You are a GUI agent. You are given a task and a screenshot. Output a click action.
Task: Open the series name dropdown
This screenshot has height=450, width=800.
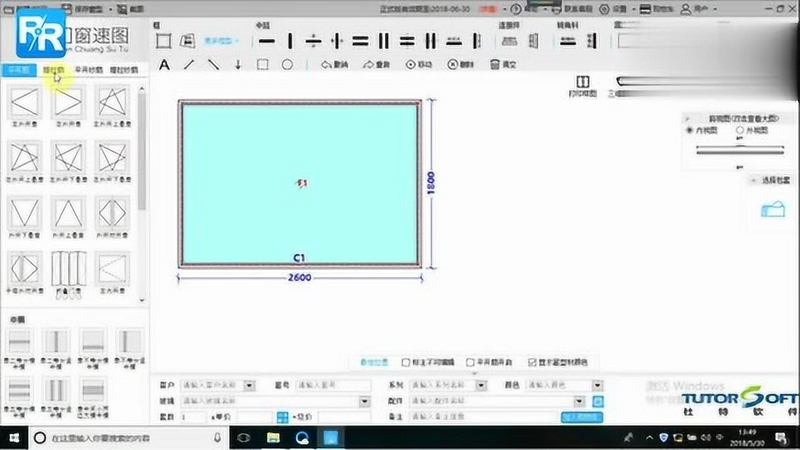point(481,385)
